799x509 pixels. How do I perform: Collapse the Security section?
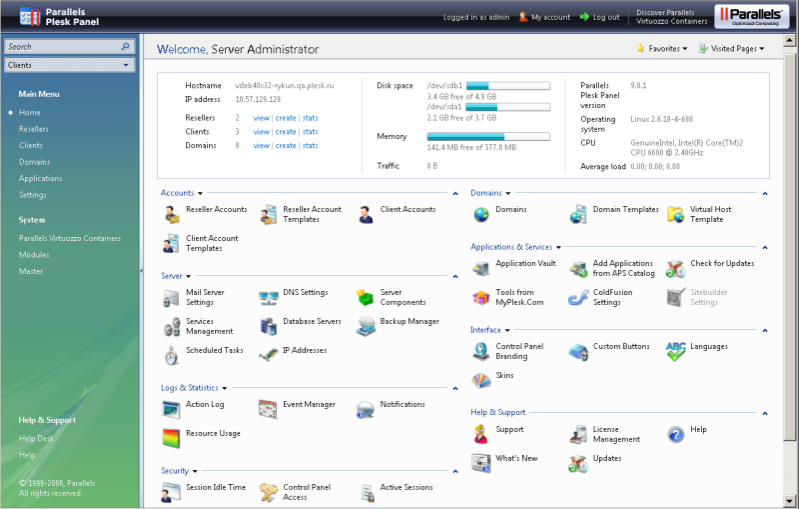(456, 472)
